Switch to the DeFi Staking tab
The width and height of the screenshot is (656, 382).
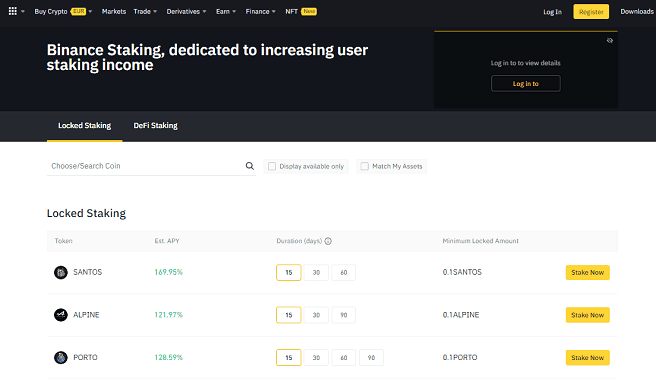click(155, 126)
